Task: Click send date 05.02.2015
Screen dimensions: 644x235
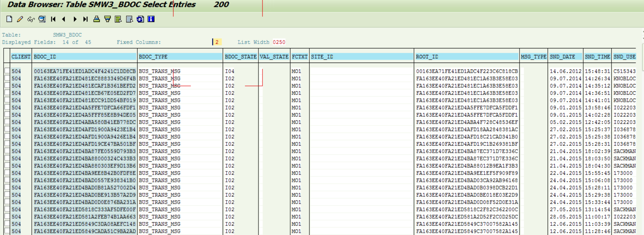Action: [565, 122]
